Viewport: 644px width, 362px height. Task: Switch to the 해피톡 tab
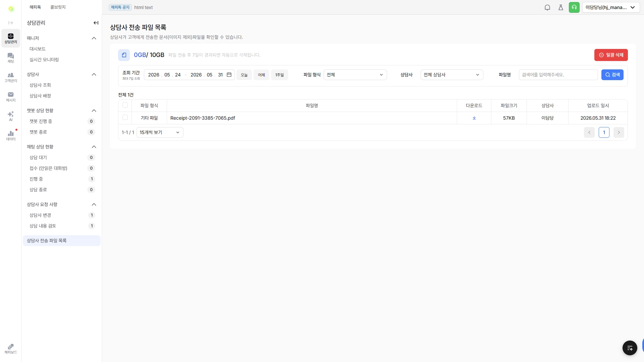tap(35, 7)
